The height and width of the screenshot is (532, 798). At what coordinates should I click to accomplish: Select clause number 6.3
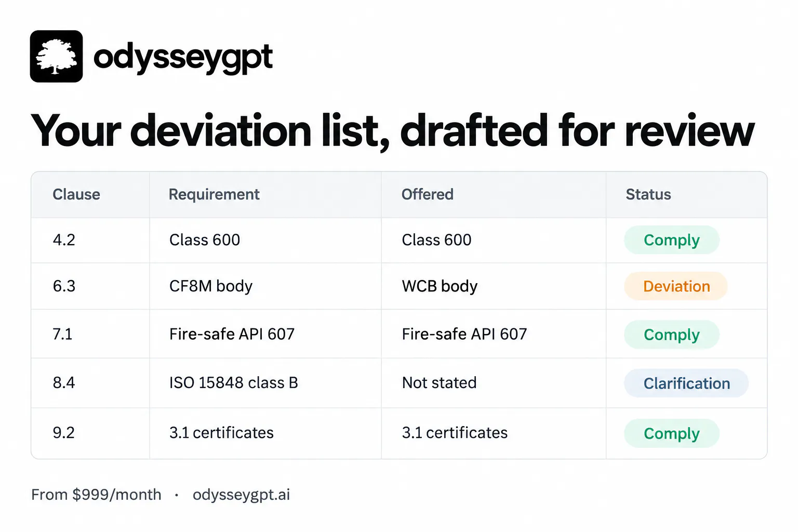coord(64,286)
